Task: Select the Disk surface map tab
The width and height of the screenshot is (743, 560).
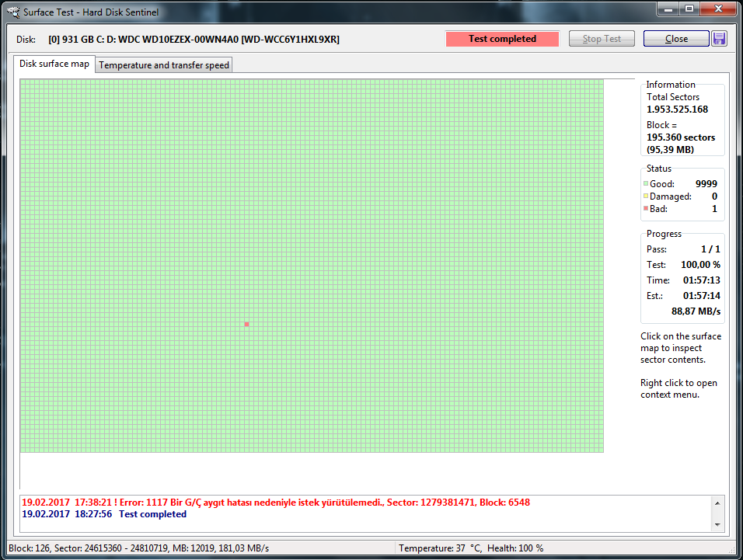Action: click(54, 64)
